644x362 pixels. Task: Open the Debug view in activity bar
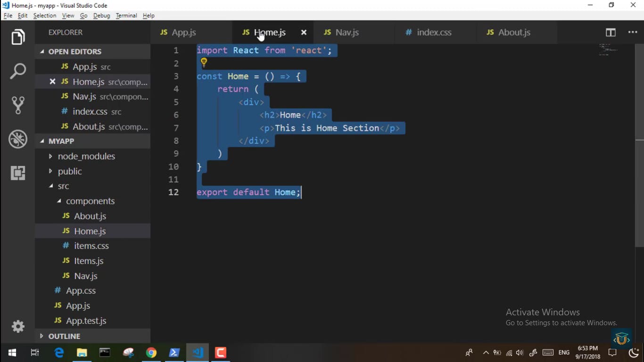(18, 139)
